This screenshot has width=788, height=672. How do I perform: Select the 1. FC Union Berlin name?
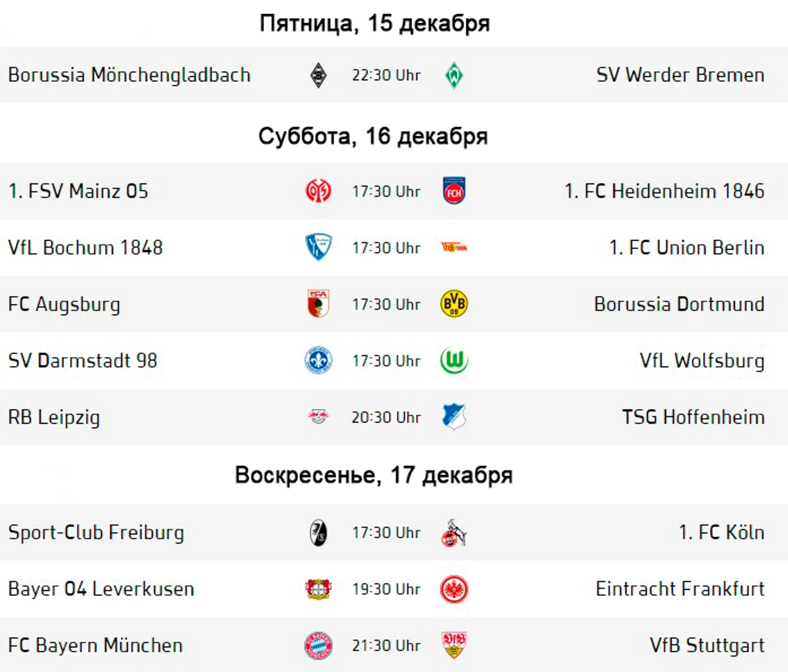[x=687, y=248]
